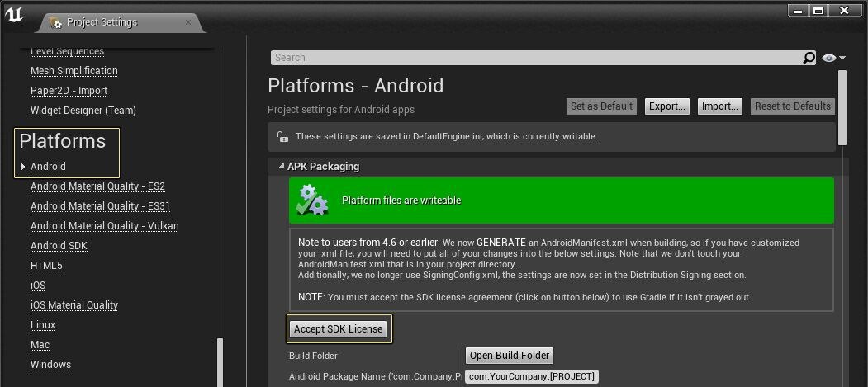868x387 pixels.
Task: Open Android SDK settings
Action: point(59,246)
